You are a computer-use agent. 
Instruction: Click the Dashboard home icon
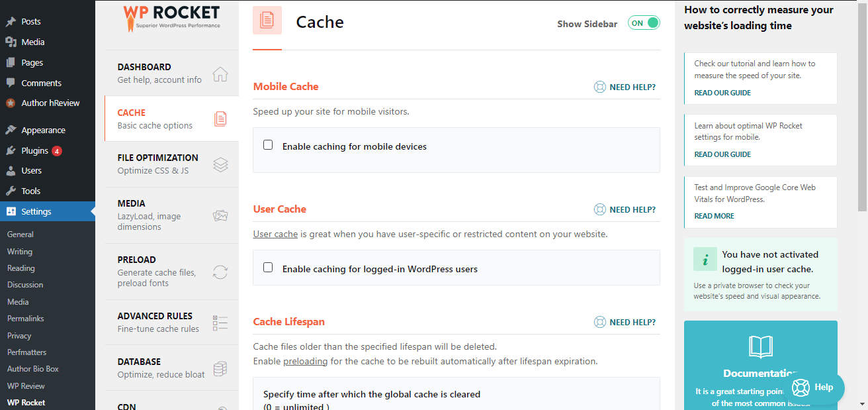pyautogui.click(x=220, y=74)
